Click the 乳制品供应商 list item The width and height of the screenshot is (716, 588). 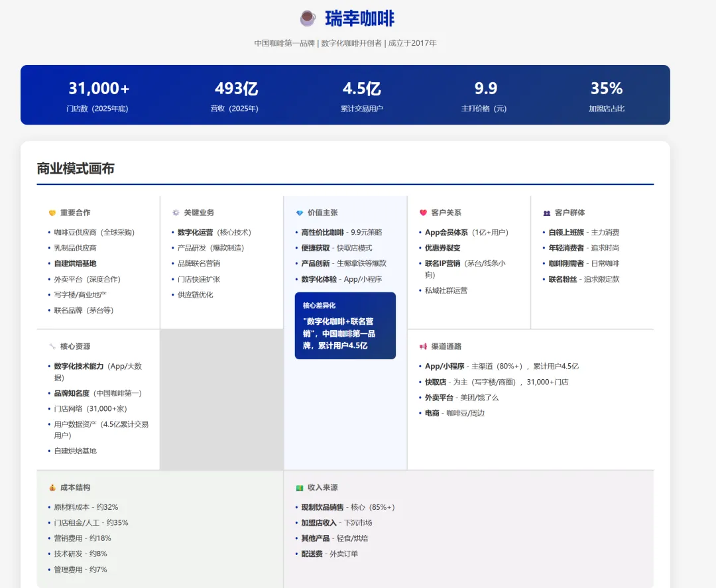tap(76, 248)
